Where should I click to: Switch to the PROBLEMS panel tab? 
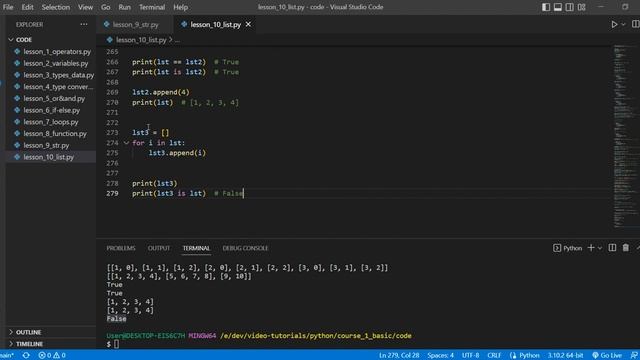(121, 248)
